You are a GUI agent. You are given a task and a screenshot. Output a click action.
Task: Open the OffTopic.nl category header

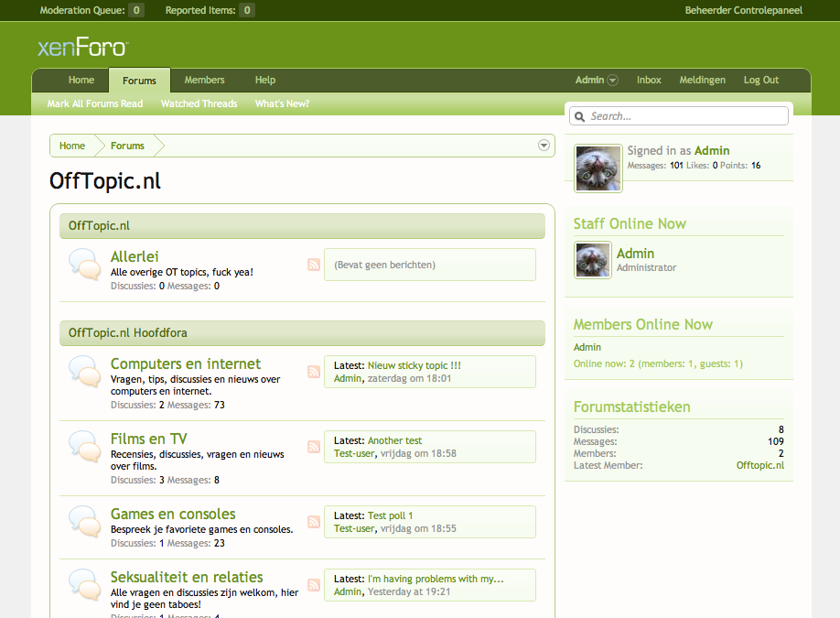[x=99, y=225]
